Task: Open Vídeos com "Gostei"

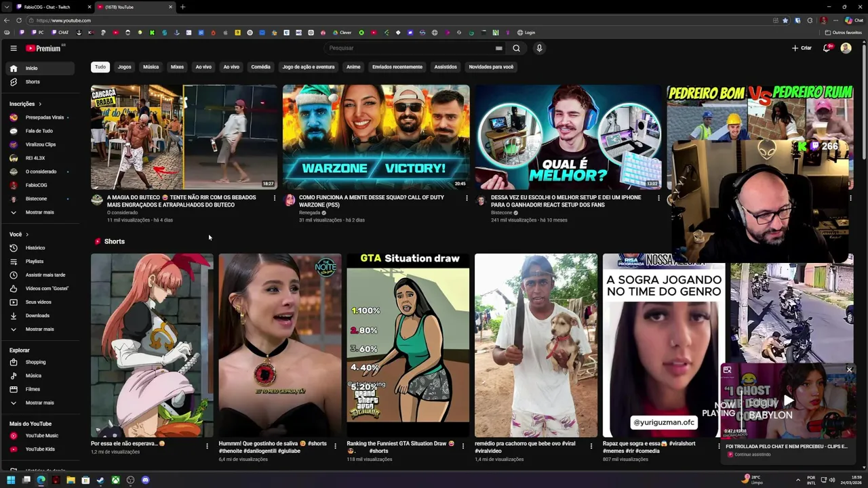Action: (40, 289)
